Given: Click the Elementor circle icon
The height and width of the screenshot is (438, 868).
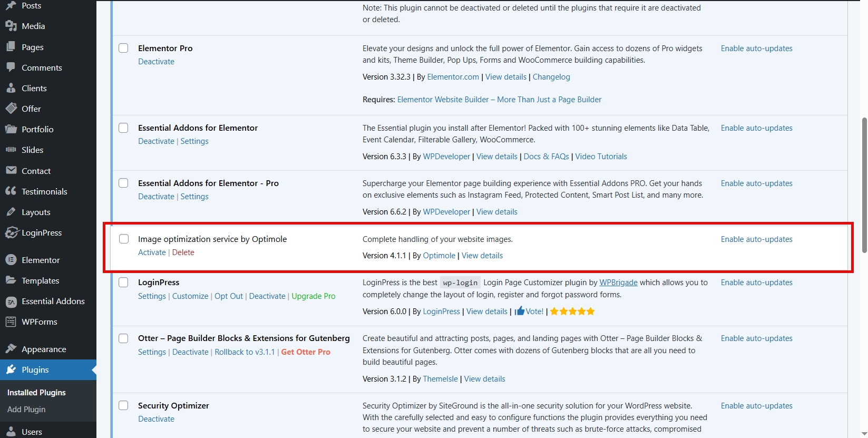Looking at the screenshot, I should coord(11,260).
